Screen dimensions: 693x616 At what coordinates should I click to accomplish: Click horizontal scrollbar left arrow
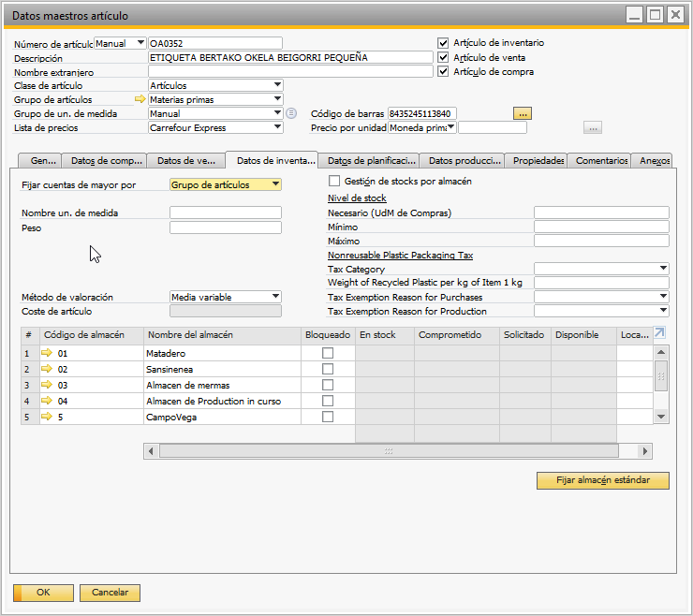click(x=151, y=451)
